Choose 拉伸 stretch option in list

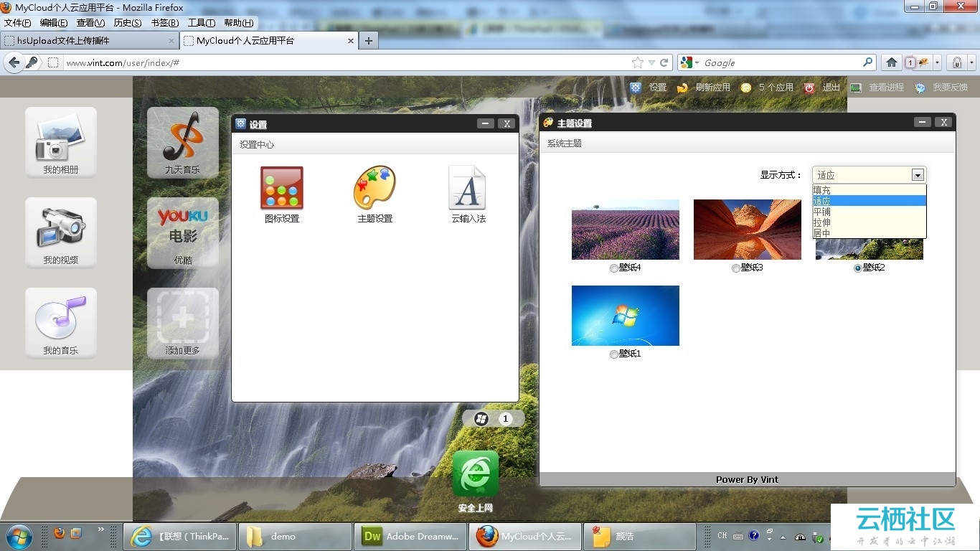[x=870, y=222]
